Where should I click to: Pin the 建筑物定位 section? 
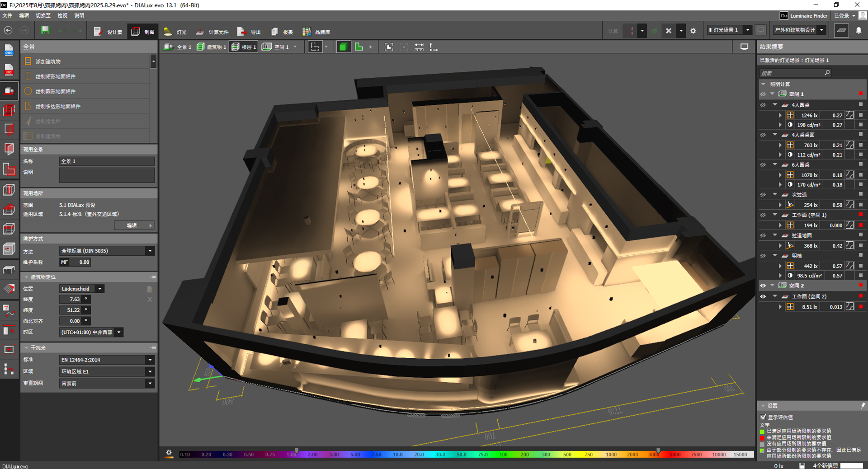click(x=153, y=277)
